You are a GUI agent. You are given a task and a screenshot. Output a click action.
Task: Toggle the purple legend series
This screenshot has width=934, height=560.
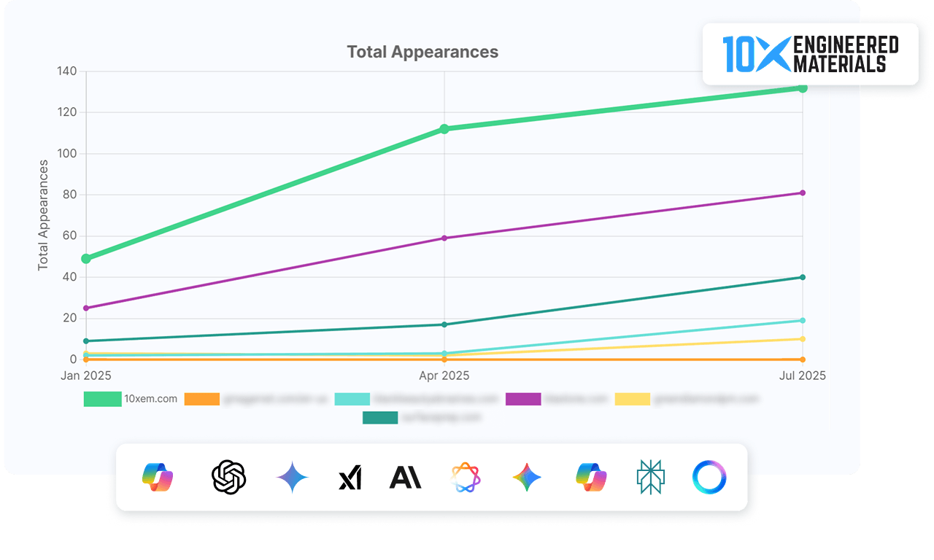pyautogui.click(x=523, y=399)
